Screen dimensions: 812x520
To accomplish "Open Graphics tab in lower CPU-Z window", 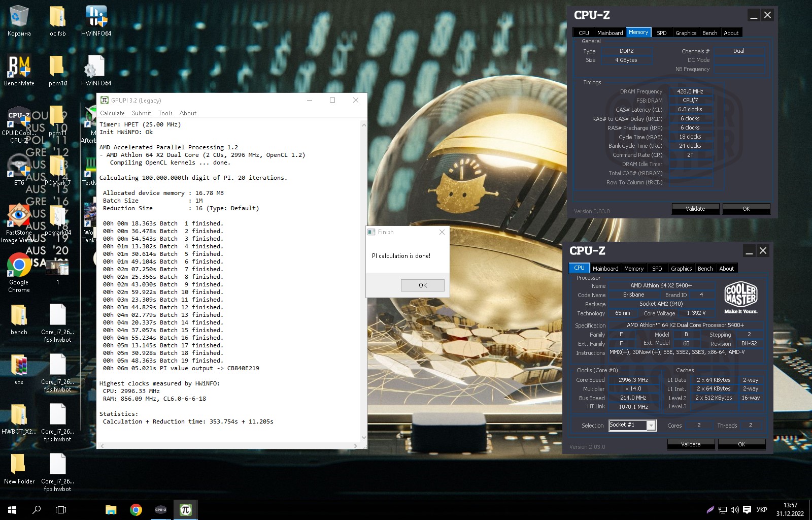I will click(682, 269).
